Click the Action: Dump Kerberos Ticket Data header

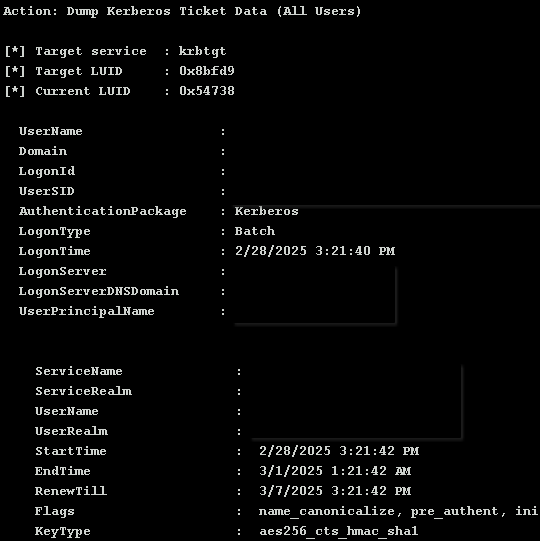click(x=182, y=11)
